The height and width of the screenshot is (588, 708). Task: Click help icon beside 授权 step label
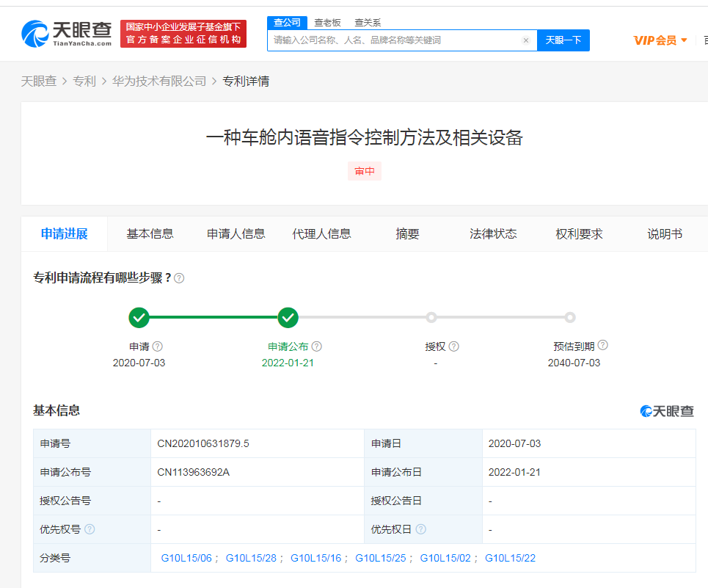[x=454, y=346]
